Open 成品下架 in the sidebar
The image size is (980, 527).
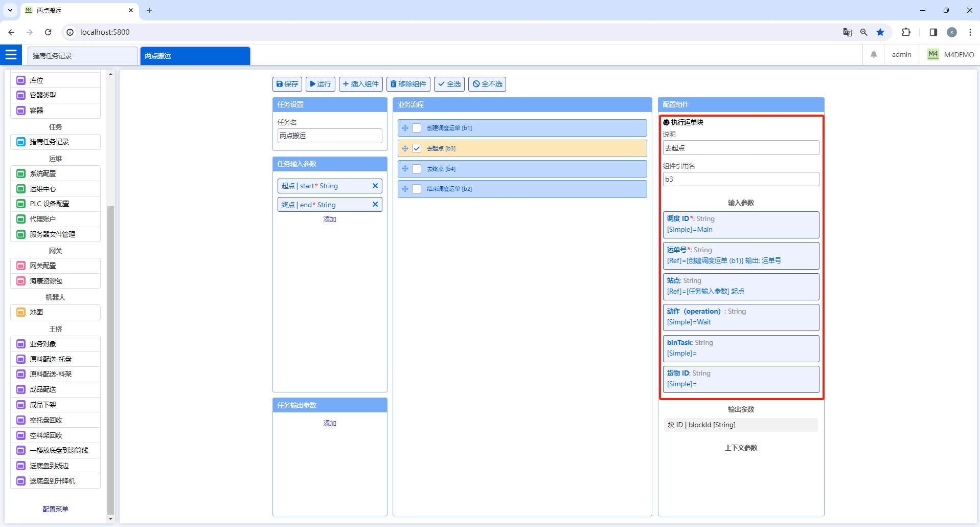point(55,405)
